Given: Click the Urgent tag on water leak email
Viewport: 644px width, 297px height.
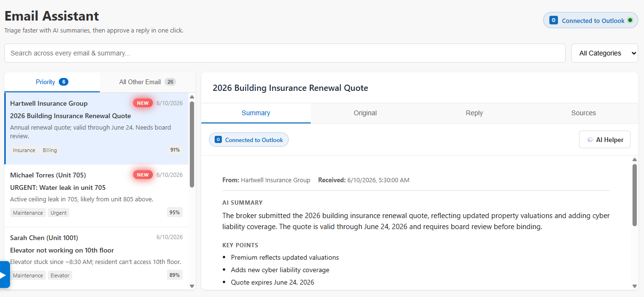Looking at the screenshot, I should point(59,213).
